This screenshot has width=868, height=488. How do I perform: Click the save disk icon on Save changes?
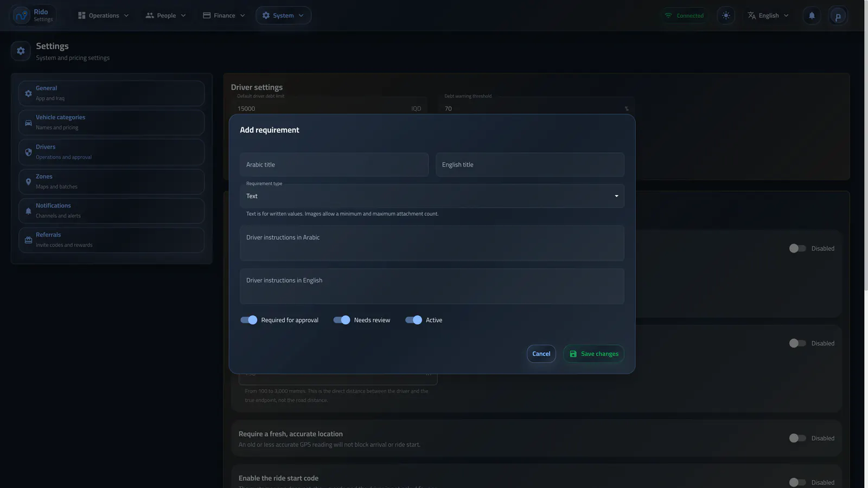coord(573,354)
